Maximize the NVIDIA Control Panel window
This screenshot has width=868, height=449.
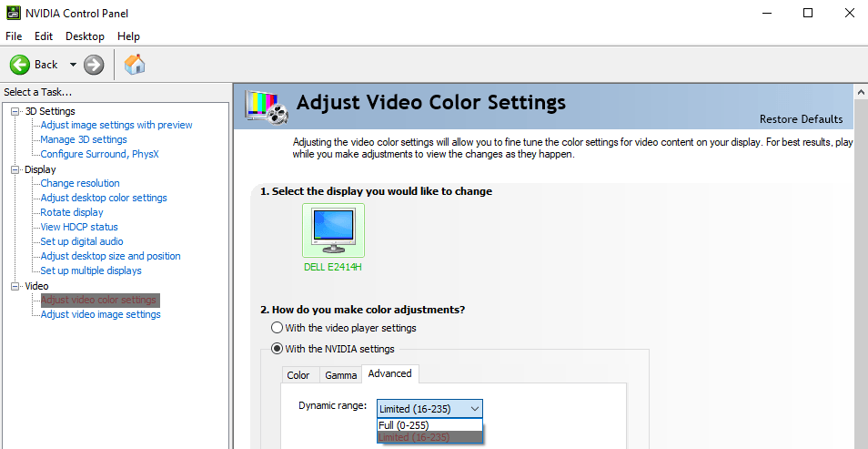(x=808, y=13)
